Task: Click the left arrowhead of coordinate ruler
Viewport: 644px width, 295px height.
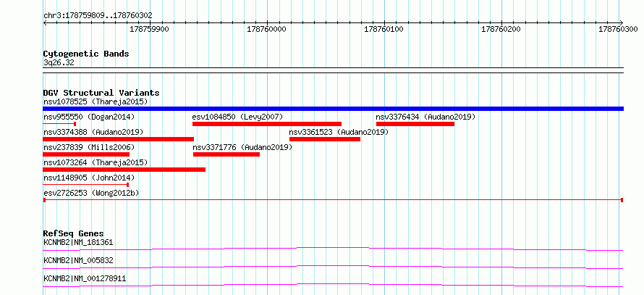Action: (x=45, y=22)
